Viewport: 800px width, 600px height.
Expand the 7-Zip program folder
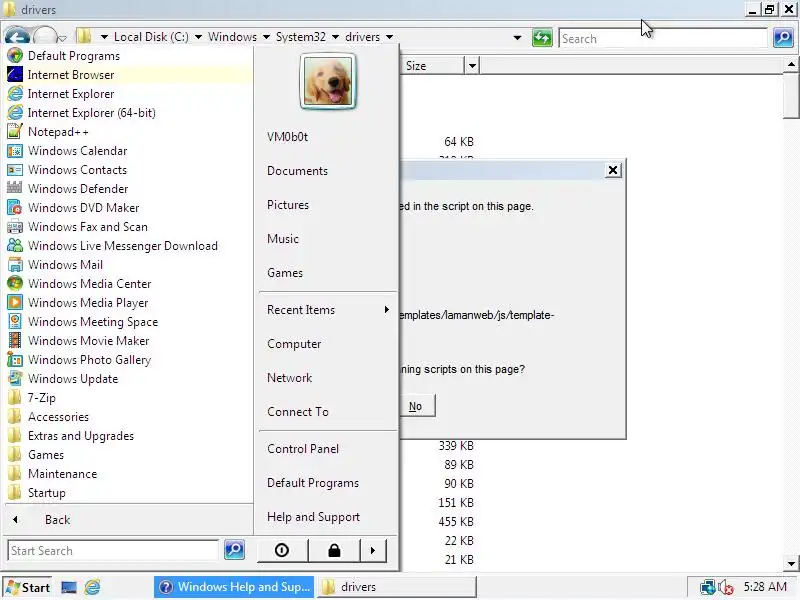[x=41, y=398]
